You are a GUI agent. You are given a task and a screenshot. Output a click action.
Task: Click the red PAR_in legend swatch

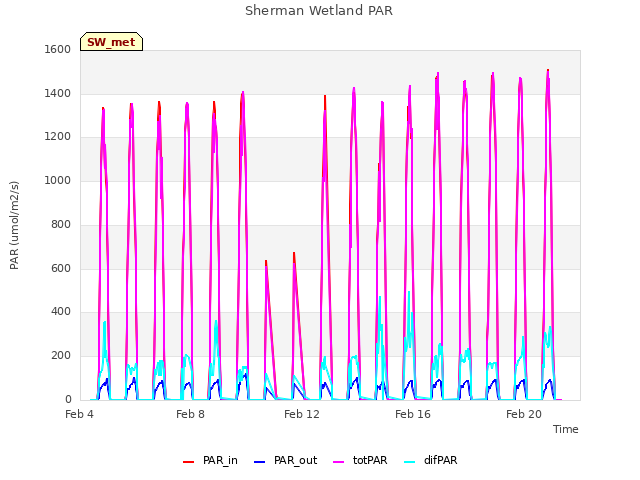point(188,462)
